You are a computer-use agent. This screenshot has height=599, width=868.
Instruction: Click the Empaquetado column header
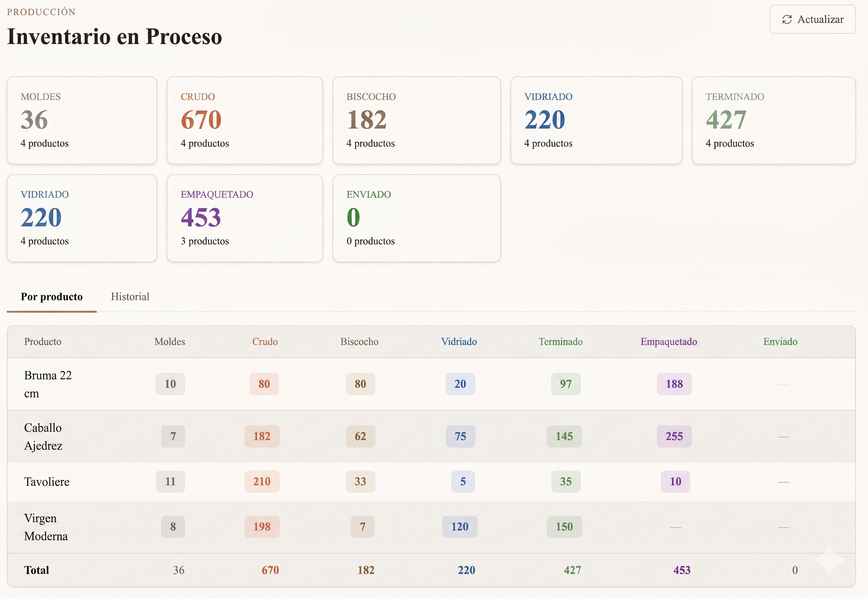pos(668,342)
